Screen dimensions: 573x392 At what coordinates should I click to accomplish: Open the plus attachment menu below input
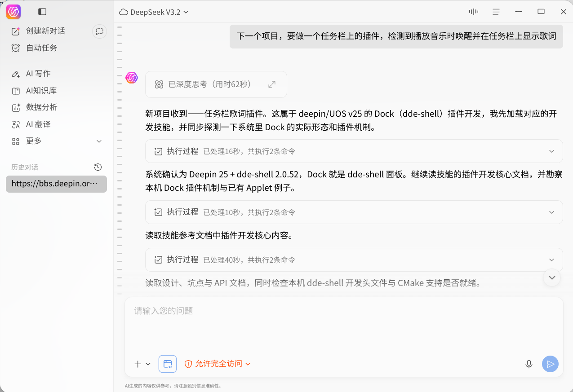[x=142, y=364]
